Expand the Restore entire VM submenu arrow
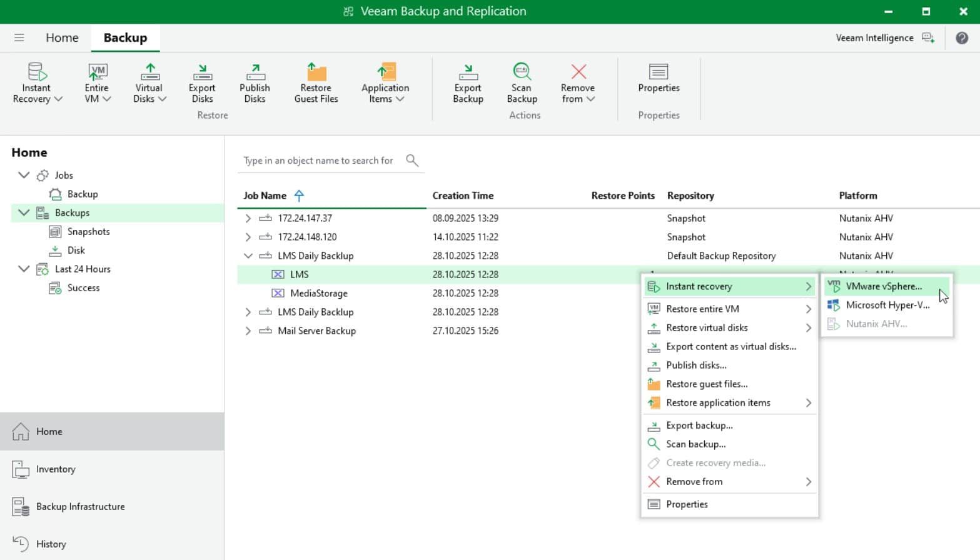This screenshot has height=560, width=980. (x=808, y=309)
